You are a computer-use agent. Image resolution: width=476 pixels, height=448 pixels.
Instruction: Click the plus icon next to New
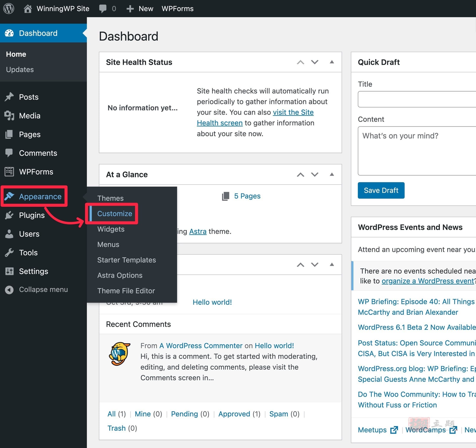130,9
